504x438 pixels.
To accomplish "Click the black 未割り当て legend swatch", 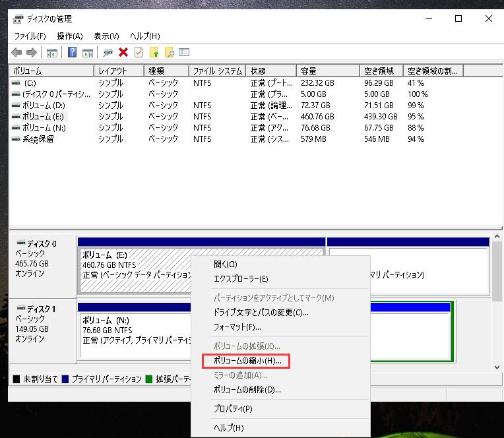I will click(x=16, y=379).
